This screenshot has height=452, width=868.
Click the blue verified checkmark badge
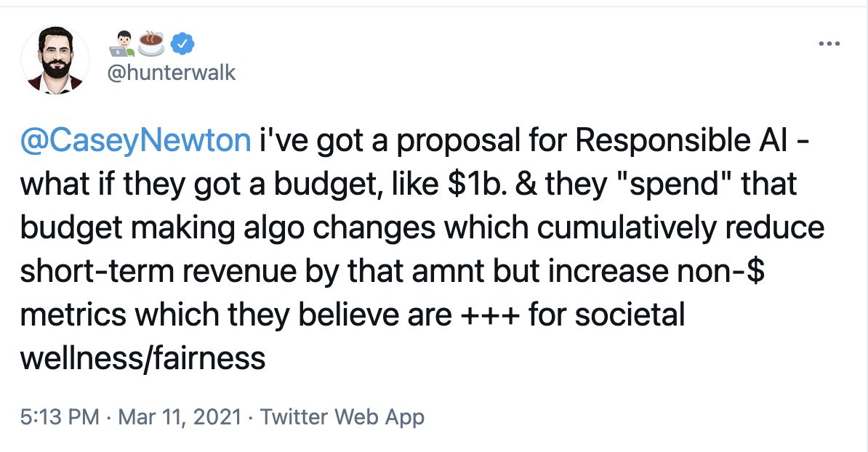[x=181, y=45]
